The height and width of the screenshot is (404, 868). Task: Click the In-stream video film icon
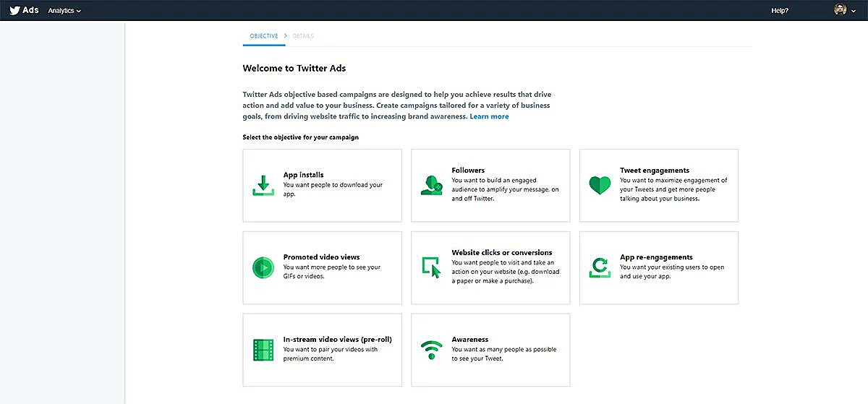[263, 350]
